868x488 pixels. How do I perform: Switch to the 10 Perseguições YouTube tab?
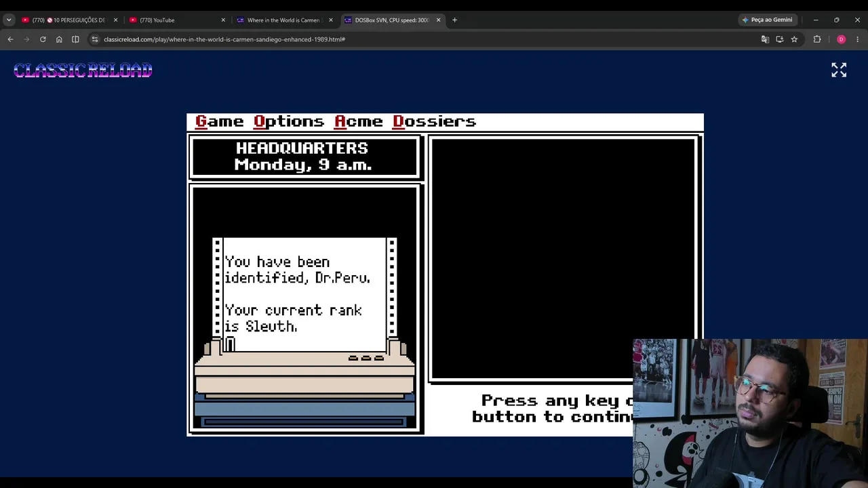tap(63, 20)
